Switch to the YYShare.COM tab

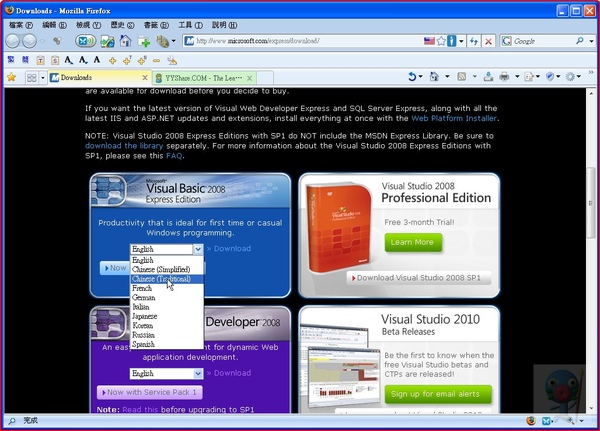click(204, 78)
